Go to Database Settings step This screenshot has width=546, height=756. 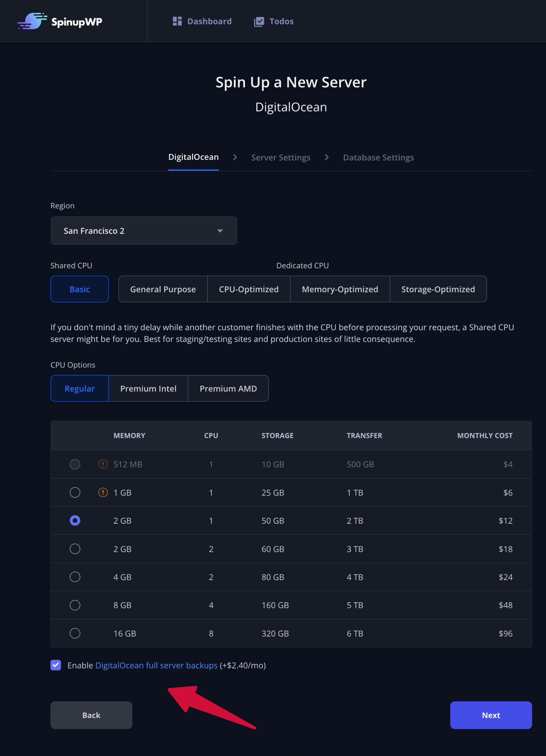[x=378, y=157]
